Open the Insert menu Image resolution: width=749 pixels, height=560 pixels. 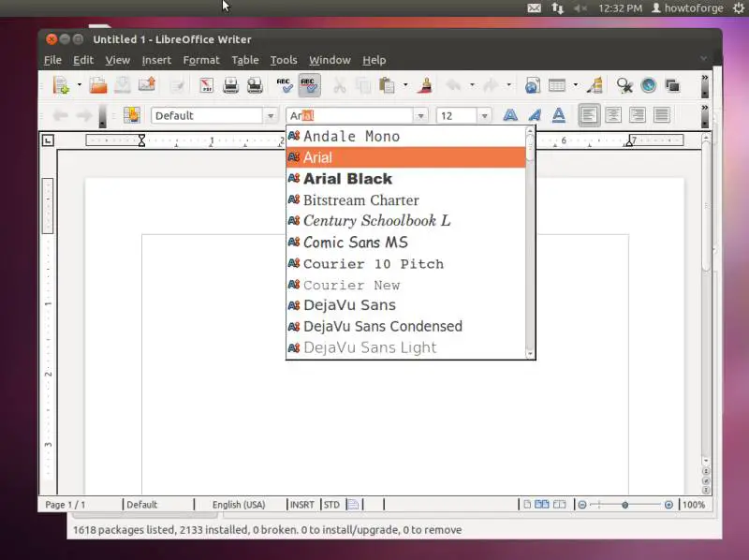[156, 60]
